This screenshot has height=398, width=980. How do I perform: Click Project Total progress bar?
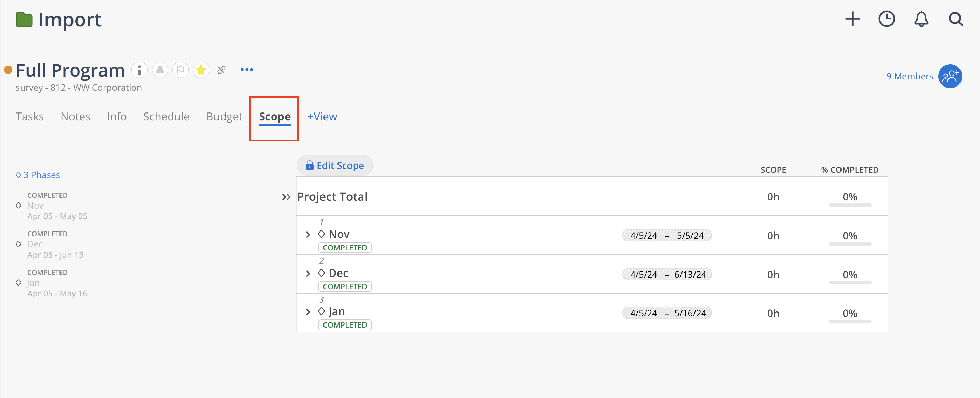tap(849, 205)
